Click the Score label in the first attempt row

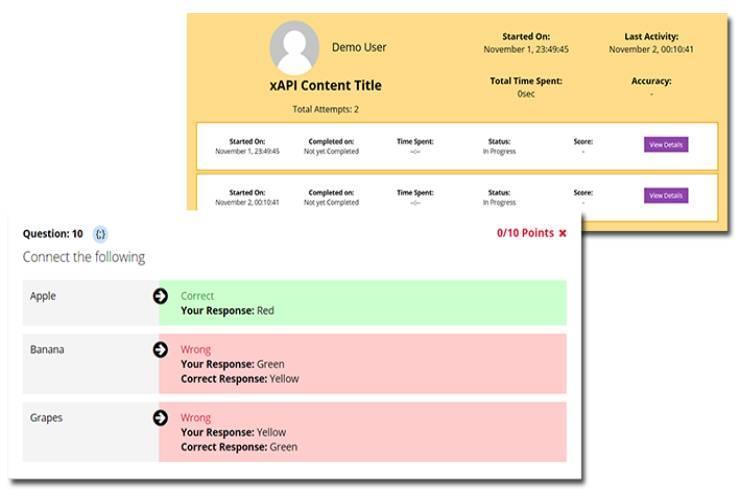pos(583,141)
